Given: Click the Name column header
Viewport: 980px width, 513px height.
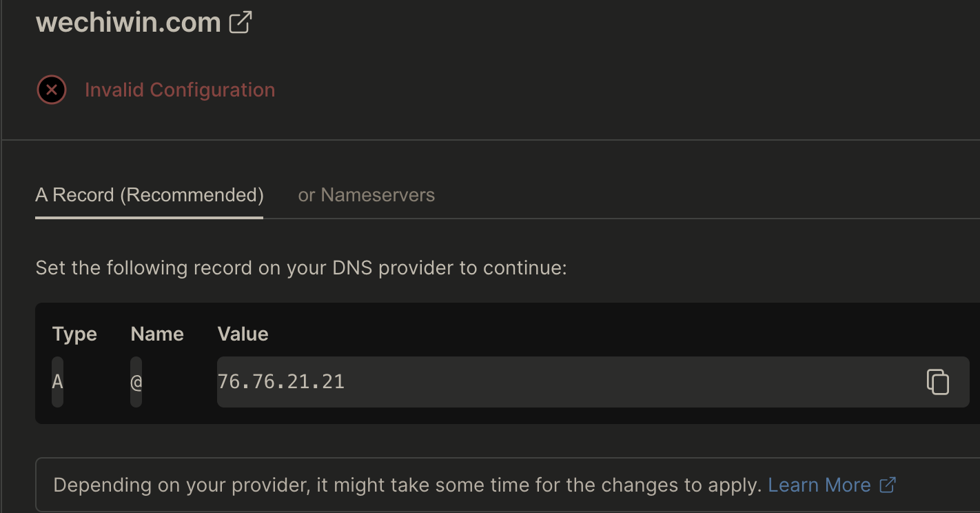Looking at the screenshot, I should pyautogui.click(x=157, y=334).
